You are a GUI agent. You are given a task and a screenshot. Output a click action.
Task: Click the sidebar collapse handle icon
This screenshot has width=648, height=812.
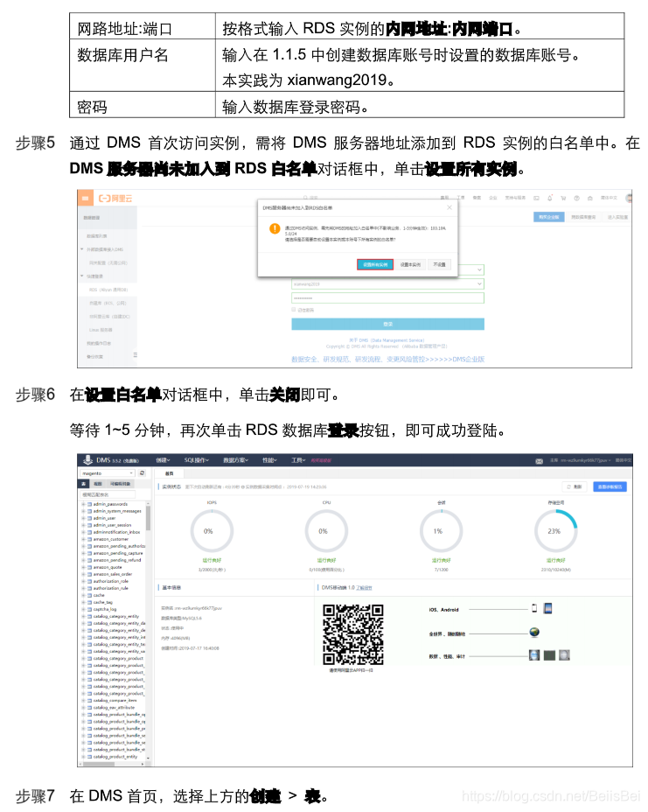[x=135, y=354]
